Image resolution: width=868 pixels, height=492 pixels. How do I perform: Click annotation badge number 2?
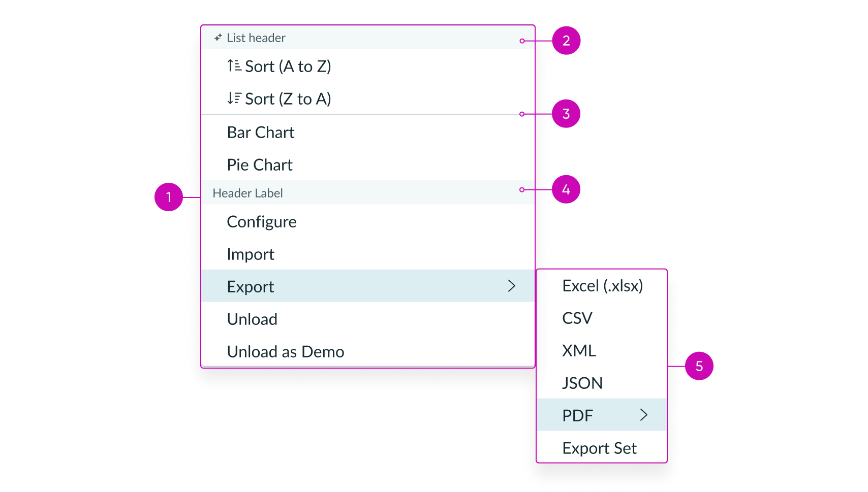click(566, 41)
